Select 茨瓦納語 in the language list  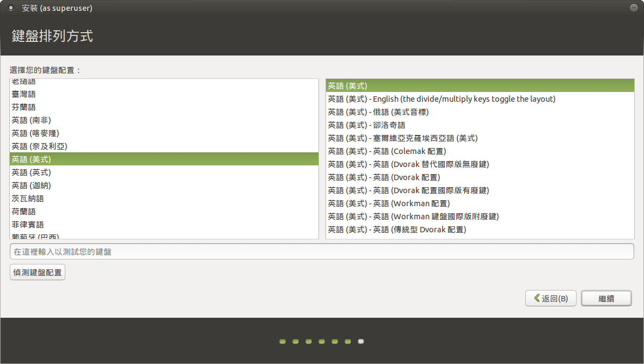click(x=27, y=199)
